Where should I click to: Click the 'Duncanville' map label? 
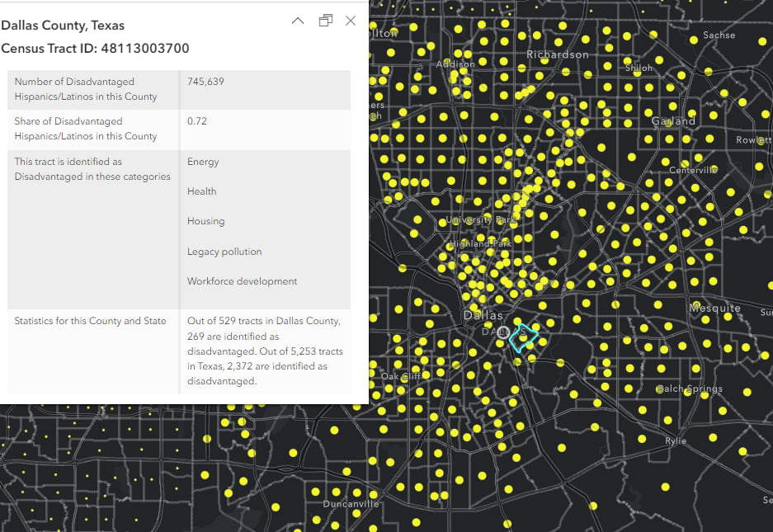[x=351, y=504]
